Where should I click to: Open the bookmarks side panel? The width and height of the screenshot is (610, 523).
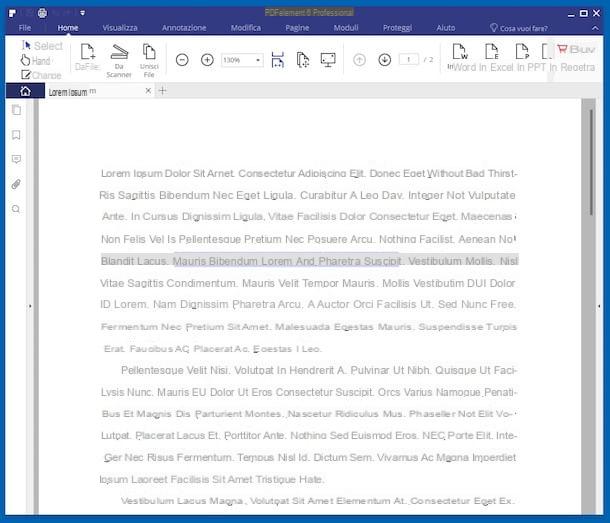pos(16,135)
